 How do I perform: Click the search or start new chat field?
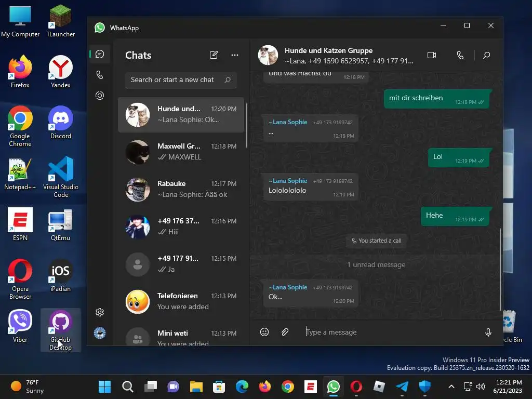pyautogui.click(x=181, y=79)
